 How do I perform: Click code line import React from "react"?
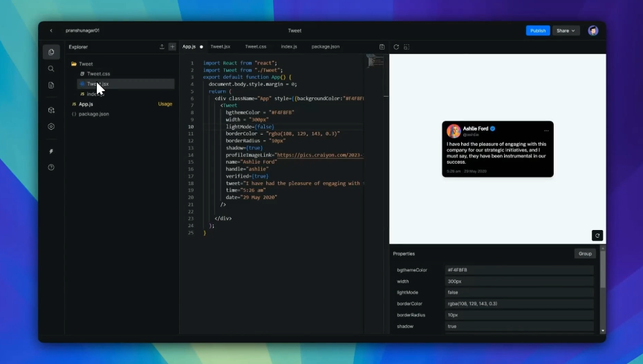(241, 63)
